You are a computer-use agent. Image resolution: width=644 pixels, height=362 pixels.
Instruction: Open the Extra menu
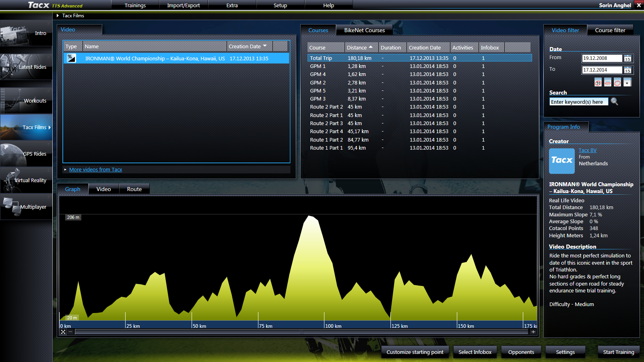tap(232, 5)
